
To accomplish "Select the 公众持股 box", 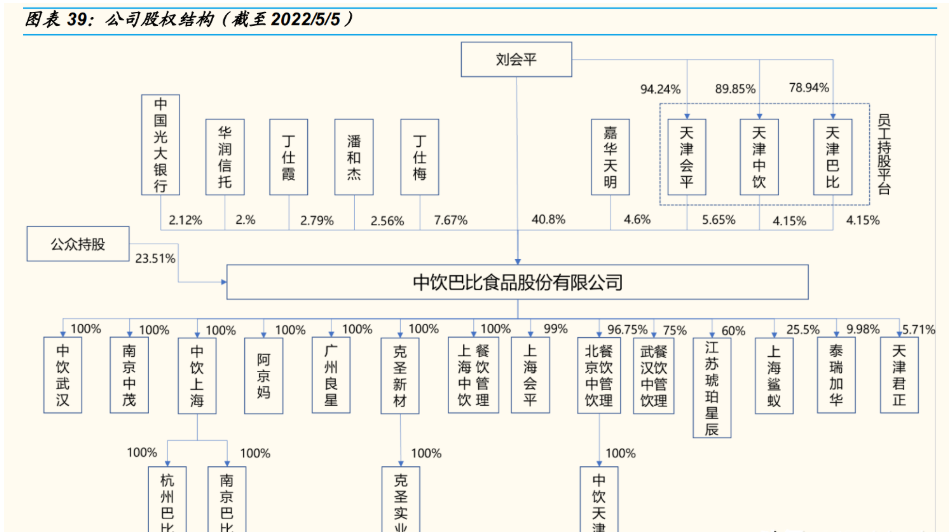I will (78, 244).
